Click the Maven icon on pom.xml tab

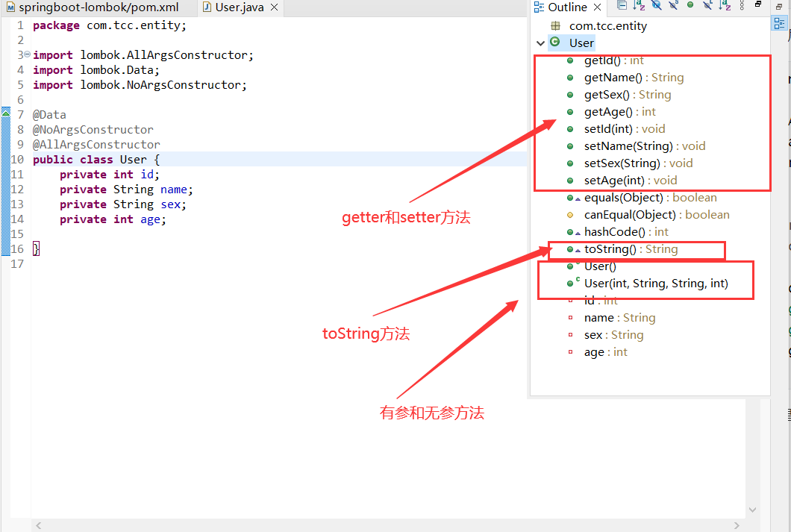(x=10, y=7)
